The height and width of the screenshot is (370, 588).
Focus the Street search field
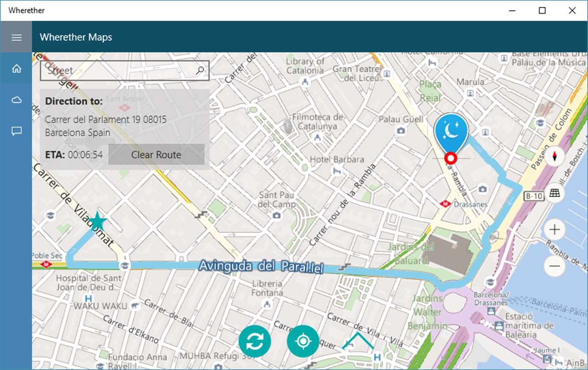pyautogui.click(x=125, y=70)
